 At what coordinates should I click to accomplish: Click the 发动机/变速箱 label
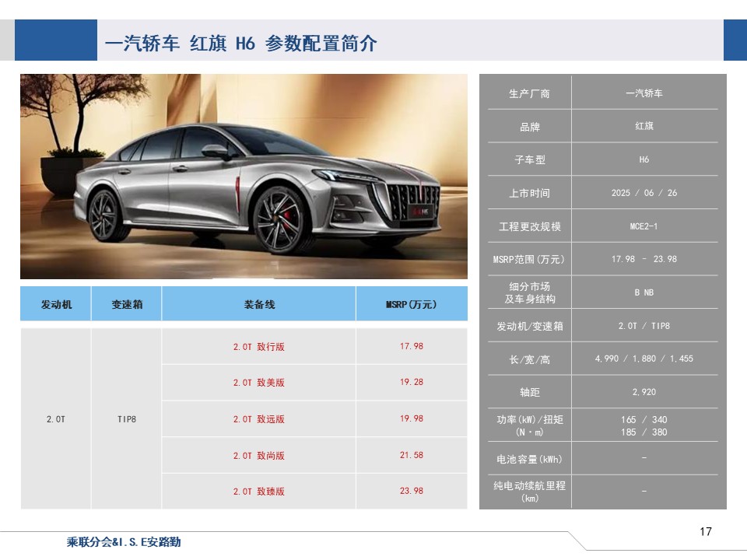[530, 326]
